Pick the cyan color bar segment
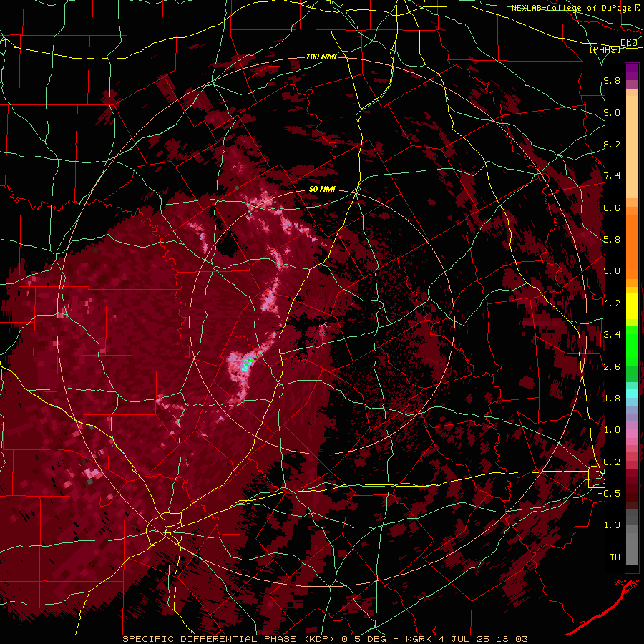The image size is (644, 644). coord(632,394)
